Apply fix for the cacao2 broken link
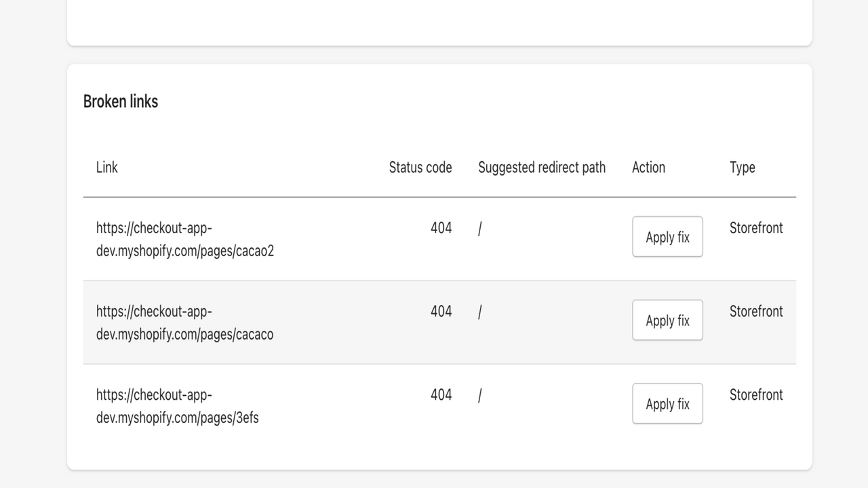Image resolution: width=868 pixels, height=488 pixels. [667, 237]
